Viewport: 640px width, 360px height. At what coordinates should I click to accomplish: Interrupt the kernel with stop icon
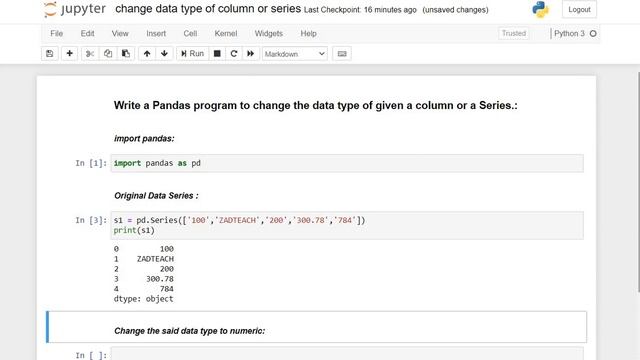(217, 54)
